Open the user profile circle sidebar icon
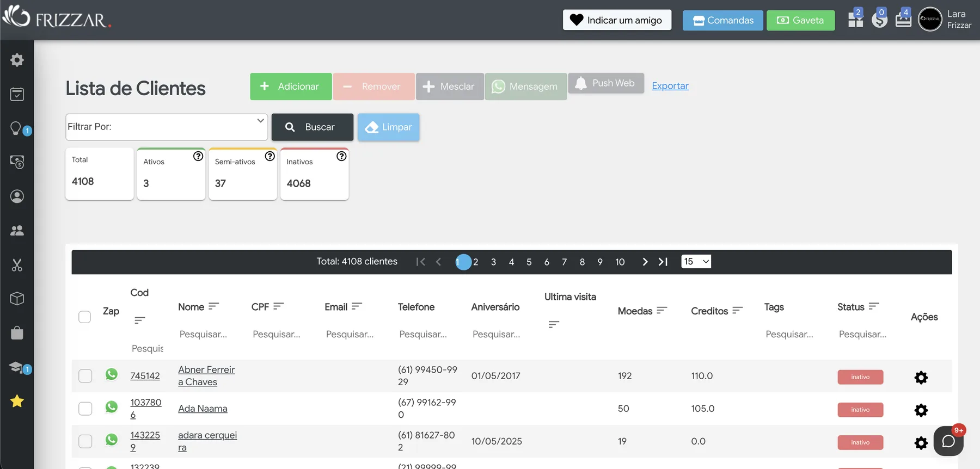980x469 pixels. click(17, 196)
